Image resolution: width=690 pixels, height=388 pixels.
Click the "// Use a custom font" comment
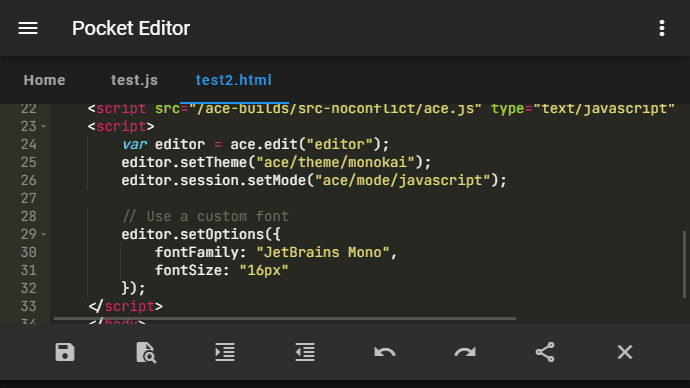(x=205, y=216)
